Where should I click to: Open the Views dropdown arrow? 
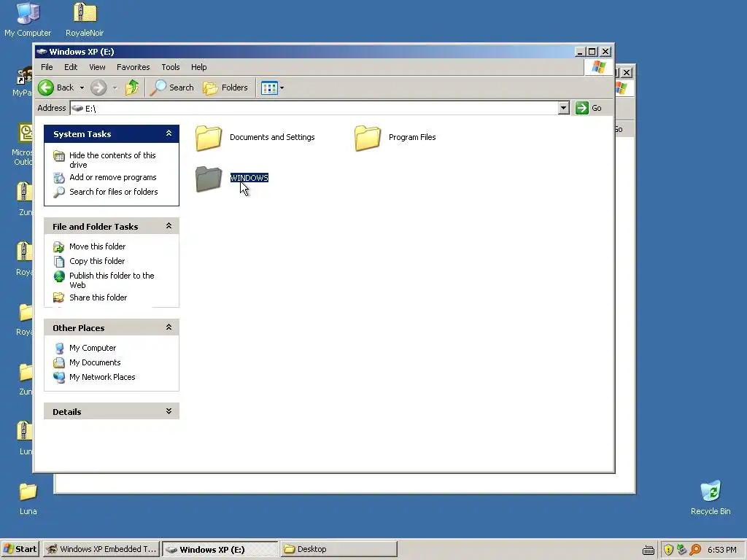point(282,87)
